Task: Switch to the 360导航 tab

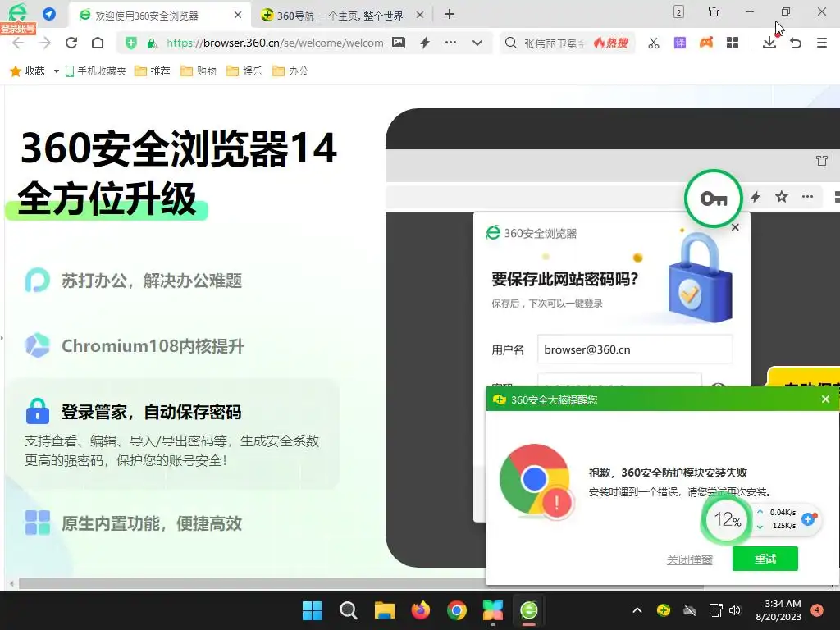Action: coord(342,15)
